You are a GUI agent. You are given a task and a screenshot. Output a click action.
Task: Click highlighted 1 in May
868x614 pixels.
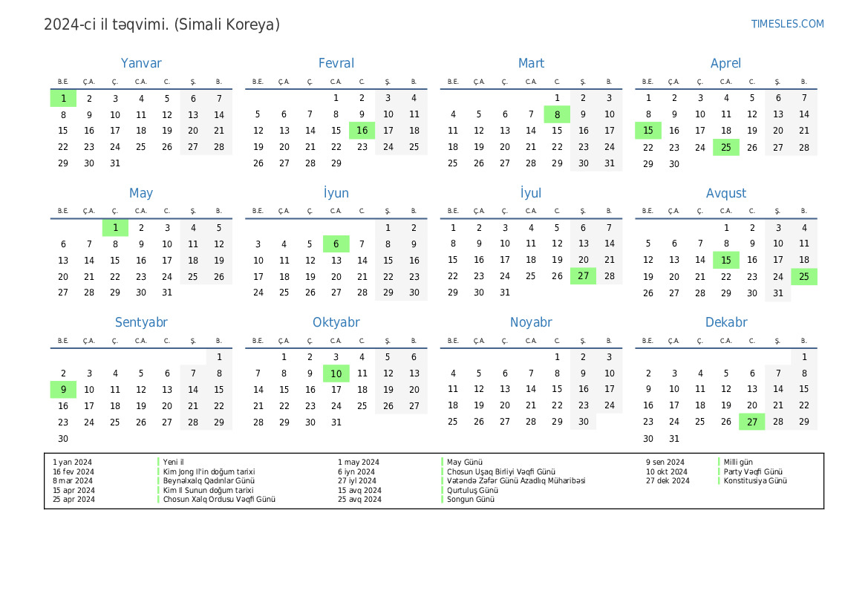[x=115, y=227]
